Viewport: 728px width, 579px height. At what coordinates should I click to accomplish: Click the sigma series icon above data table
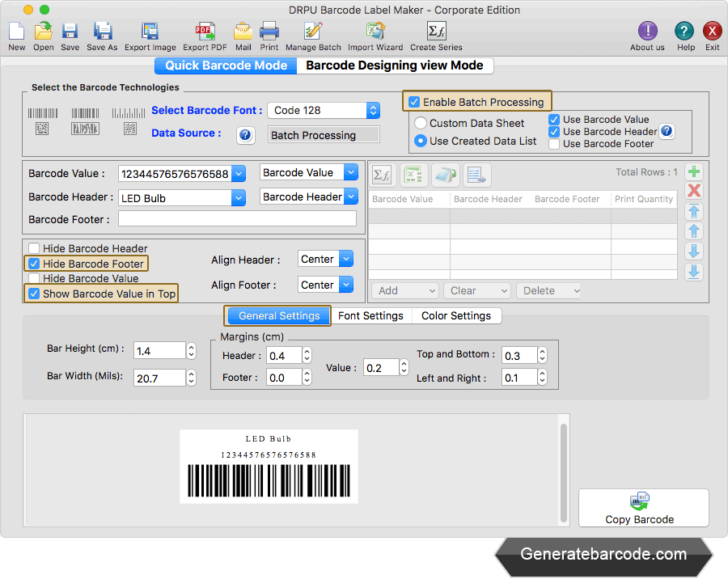(382, 175)
